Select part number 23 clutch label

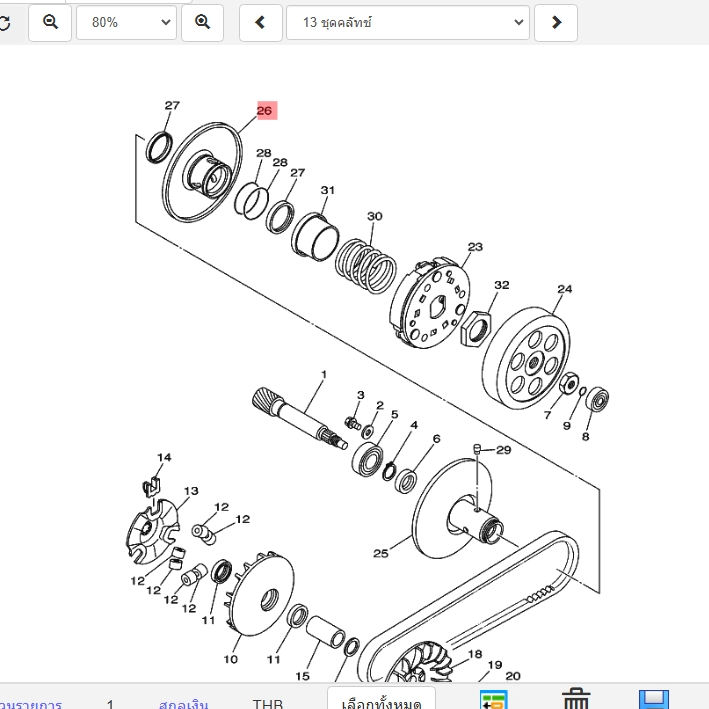475,247
